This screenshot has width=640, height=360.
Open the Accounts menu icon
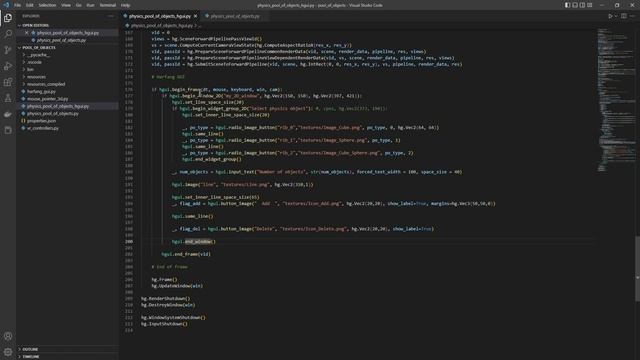click(x=8, y=336)
